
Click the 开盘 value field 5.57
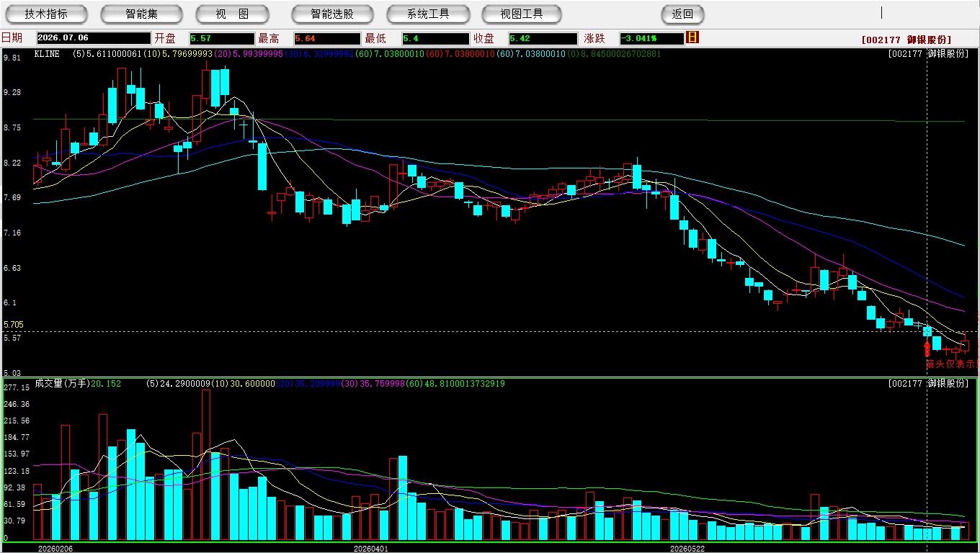click(x=222, y=38)
